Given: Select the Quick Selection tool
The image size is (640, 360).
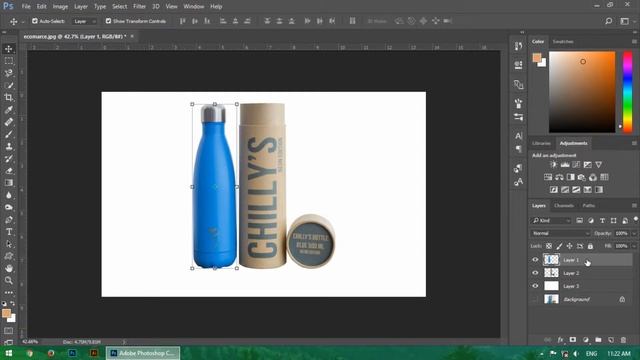Looking at the screenshot, I should point(9,86).
